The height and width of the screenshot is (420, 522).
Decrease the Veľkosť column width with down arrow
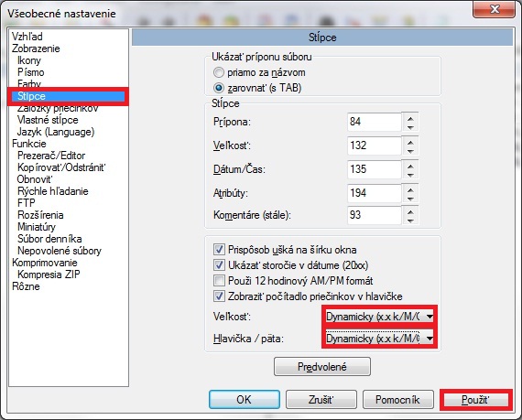pos(410,151)
